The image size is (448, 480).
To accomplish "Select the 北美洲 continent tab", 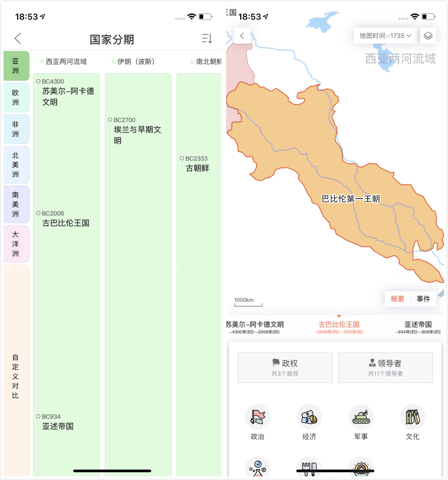I will pyautogui.click(x=16, y=165).
